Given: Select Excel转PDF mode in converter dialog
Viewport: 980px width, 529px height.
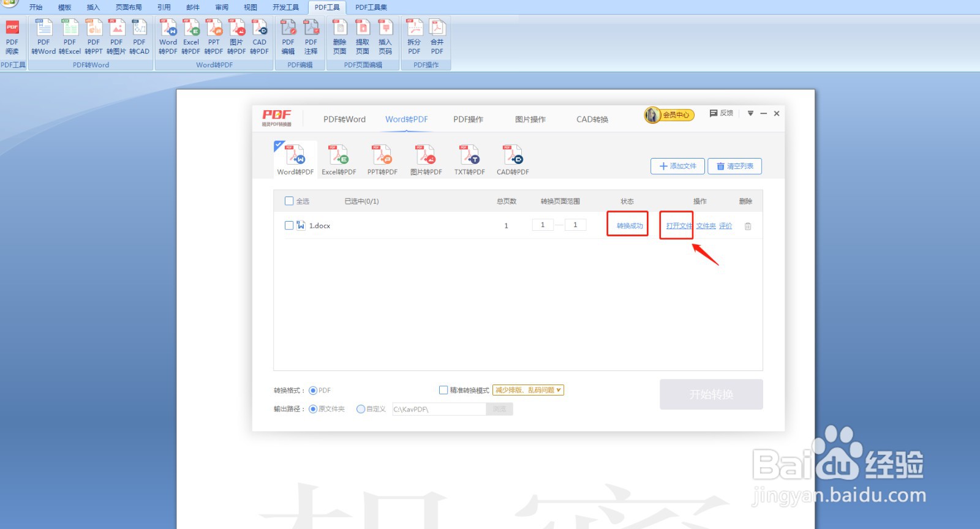Looking at the screenshot, I should pyautogui.click(x=339, y=160).
